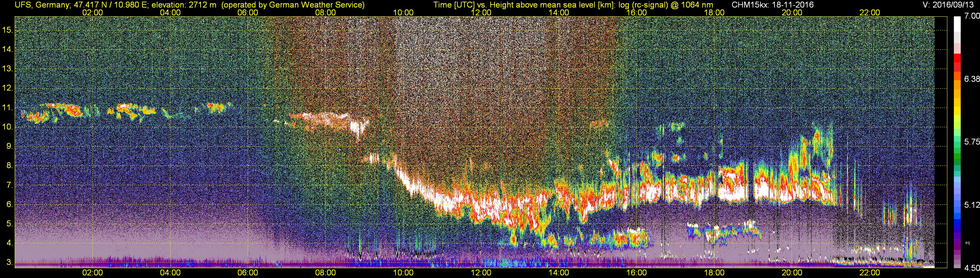Click the 18:00 label on the bottom time axis
Screen dimensions: 980x278
714,273
